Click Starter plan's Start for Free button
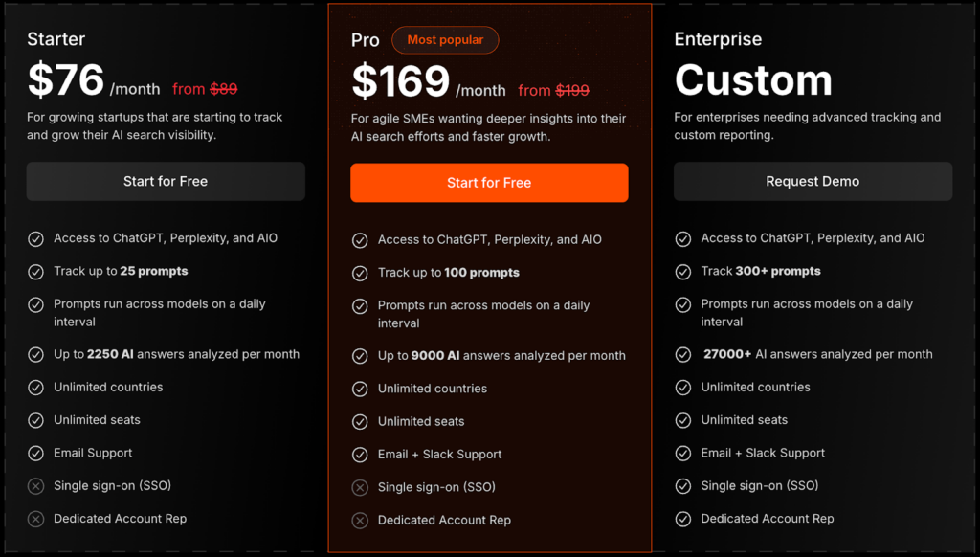The image size is (980, 557). [166, 181]
